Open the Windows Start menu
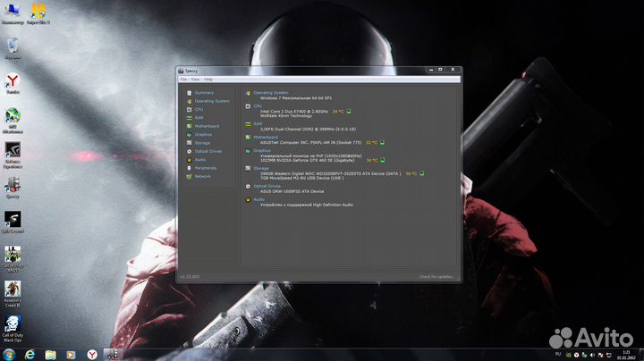 pos(9,355)
